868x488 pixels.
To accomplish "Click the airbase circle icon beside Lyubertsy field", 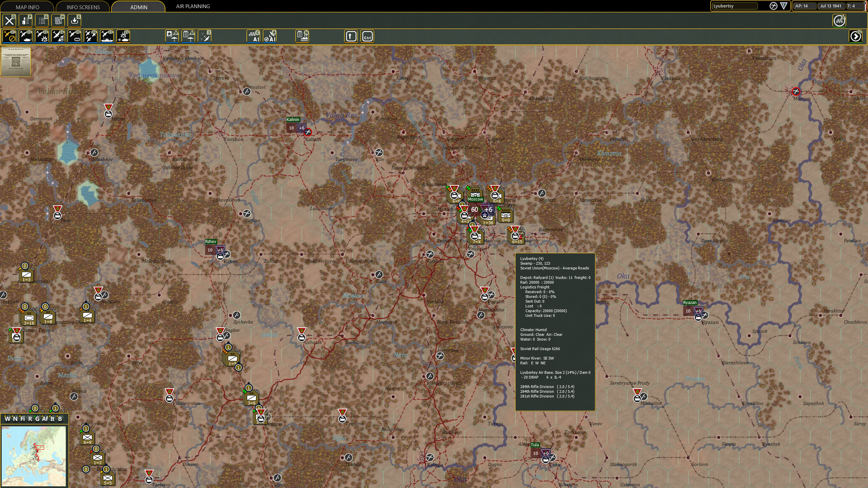I will 773,6.
